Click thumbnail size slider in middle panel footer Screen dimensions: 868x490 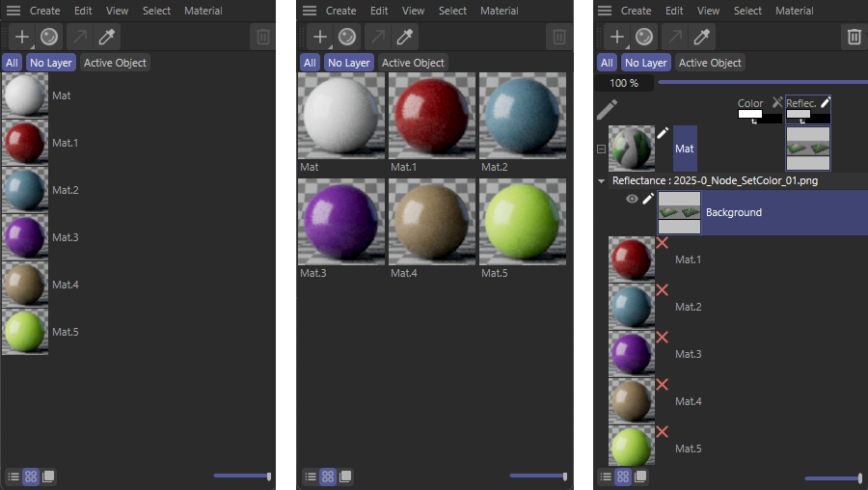pos(538,476)
